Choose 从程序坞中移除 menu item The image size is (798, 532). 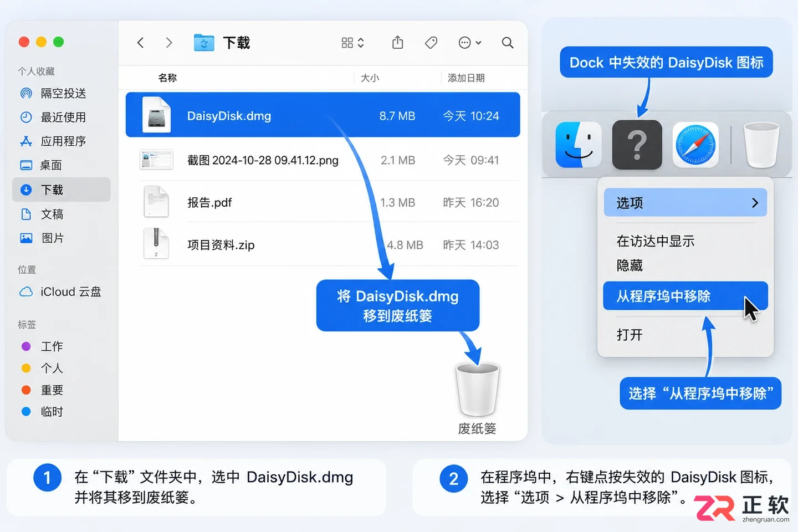point(686,296)
